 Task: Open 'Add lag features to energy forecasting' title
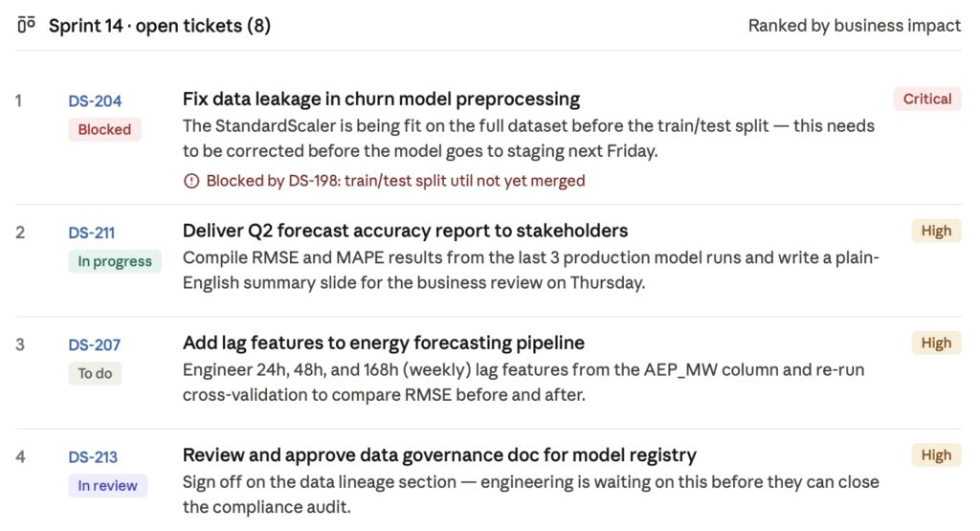(383, 343)
